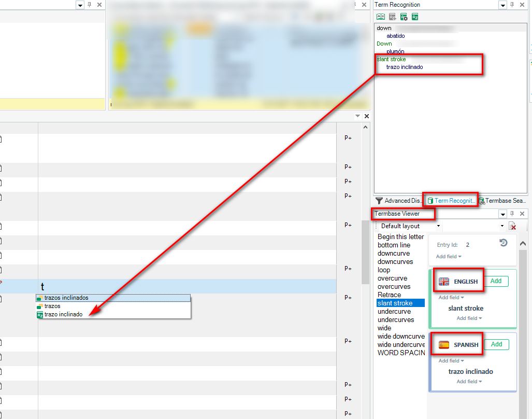Click the red X document icon in Termbase Viewer
532x419 pixels.
(512, 226)
